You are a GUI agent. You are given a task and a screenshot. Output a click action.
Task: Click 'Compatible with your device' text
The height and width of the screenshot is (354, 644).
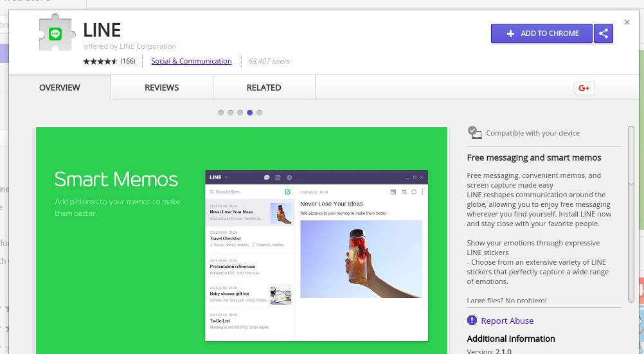point(533,133)
